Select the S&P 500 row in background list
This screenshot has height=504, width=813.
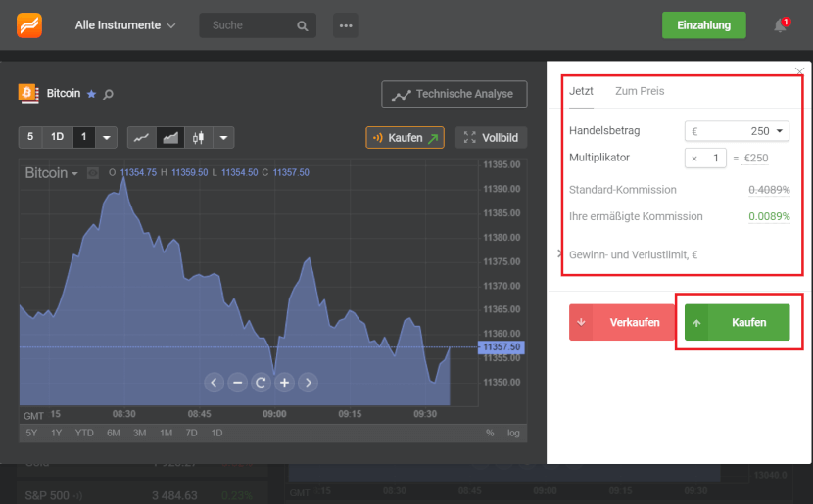point(142,495)
